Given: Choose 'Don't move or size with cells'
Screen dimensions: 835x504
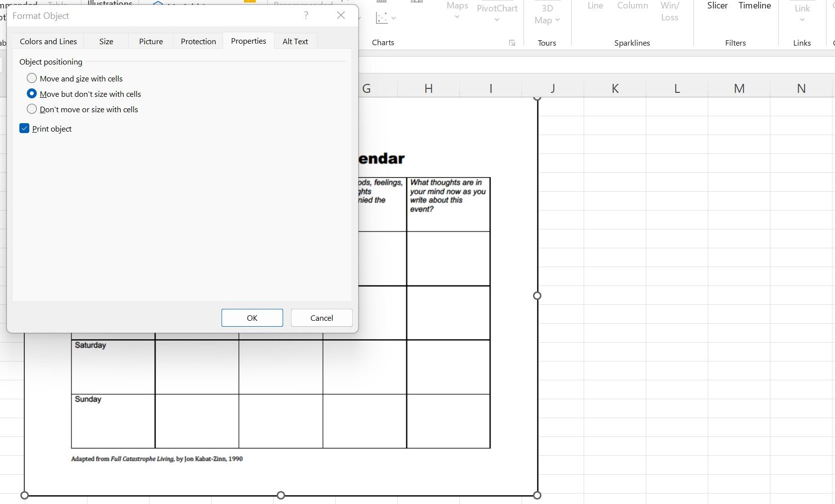Looking at the screenshot, I should tap(32, 109).
